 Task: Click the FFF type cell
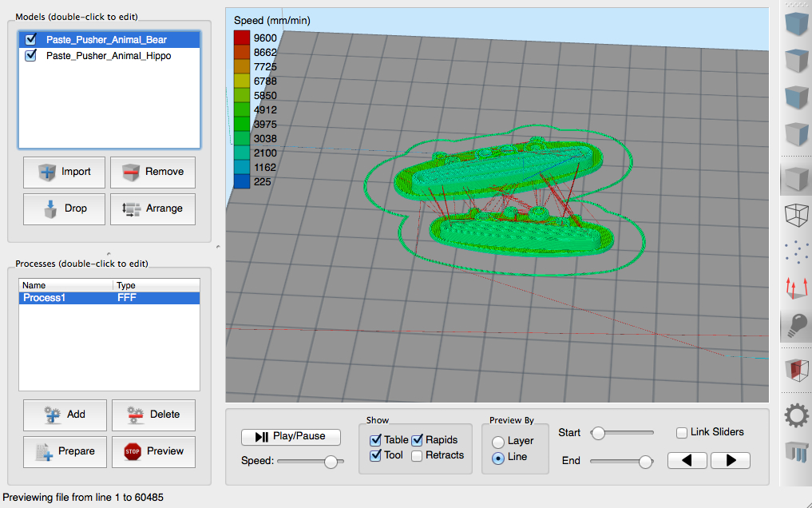pyautogui.click(x=127, y=298)
